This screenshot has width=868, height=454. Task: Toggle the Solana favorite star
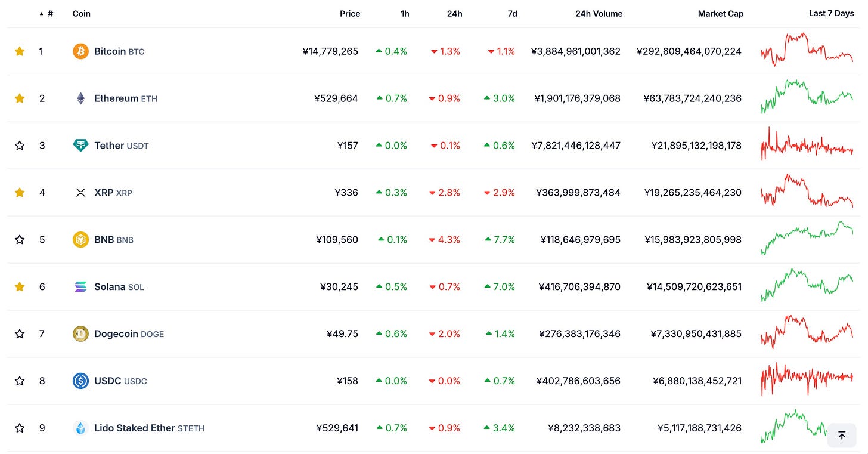[x=20, y=287]
